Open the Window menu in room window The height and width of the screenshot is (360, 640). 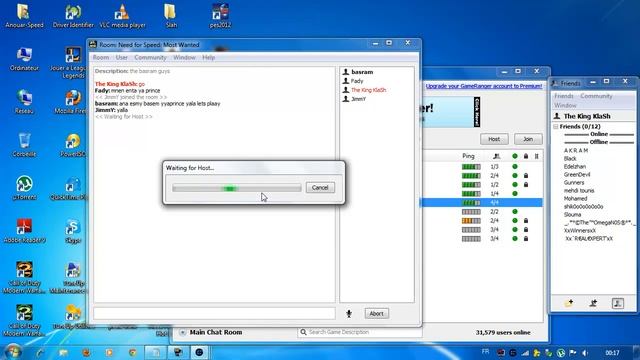point(184,58)
